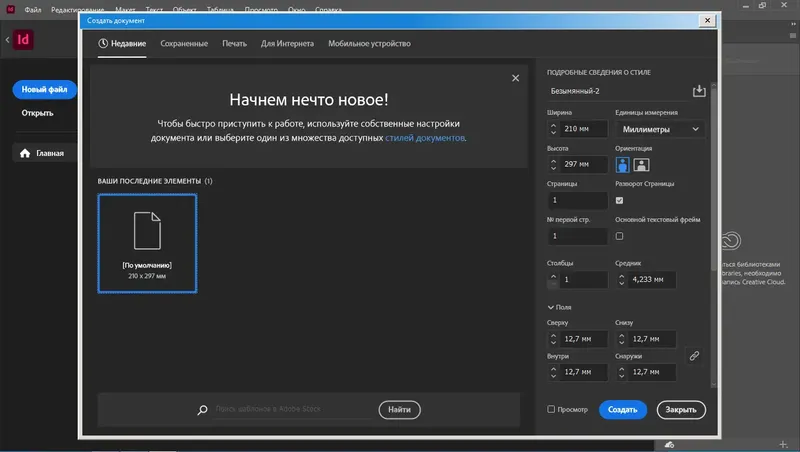Viewport: 800px width, 452px height.
Task: Click the Home icon next to Главная
Action: [25, 153]
